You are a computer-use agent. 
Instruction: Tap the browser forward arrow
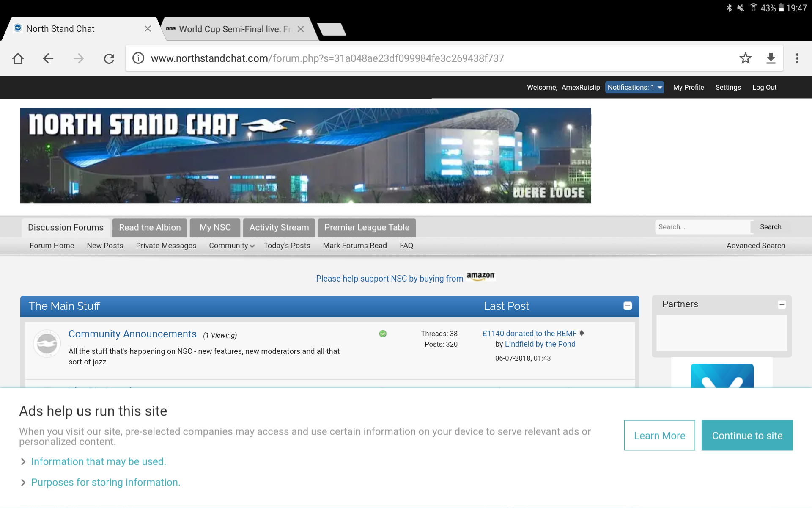click(x=79, y=58)
